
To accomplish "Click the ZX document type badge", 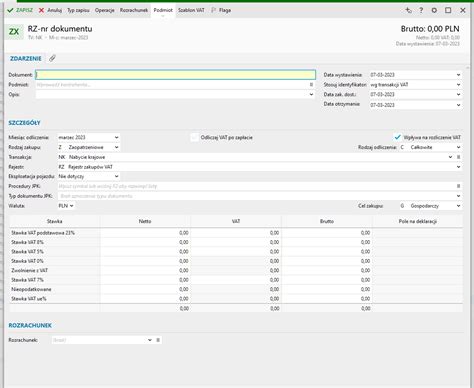I will (14, 32).
